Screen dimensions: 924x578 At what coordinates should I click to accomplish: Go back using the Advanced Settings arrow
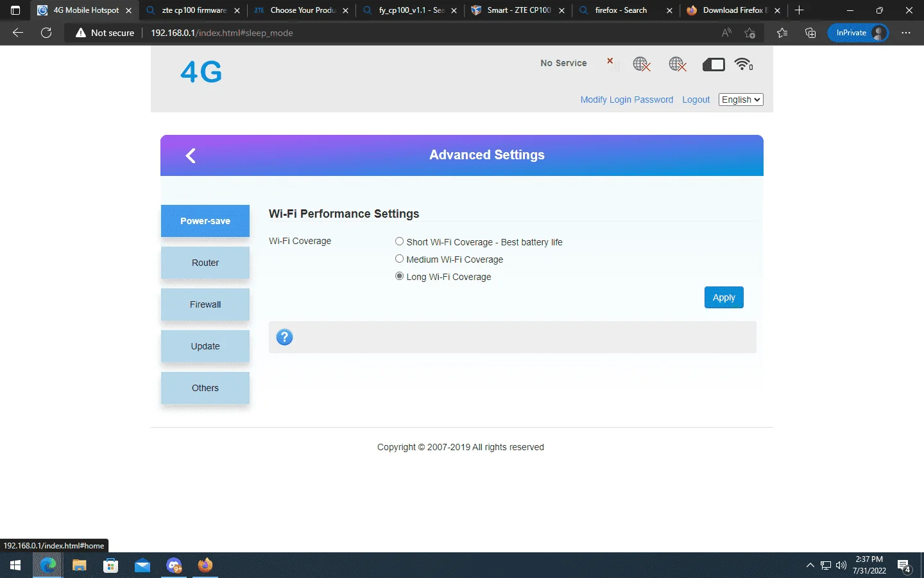(191, 155)
